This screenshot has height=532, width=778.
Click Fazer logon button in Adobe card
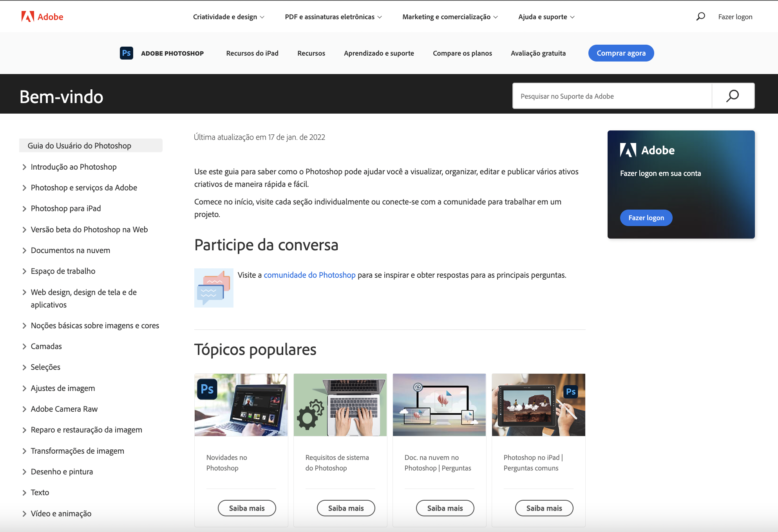point(646,218)
